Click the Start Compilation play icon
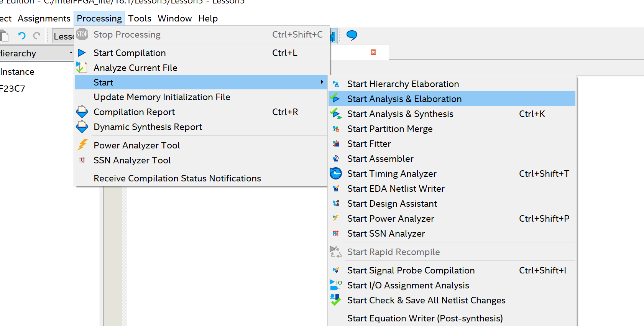 click(82, 53)
